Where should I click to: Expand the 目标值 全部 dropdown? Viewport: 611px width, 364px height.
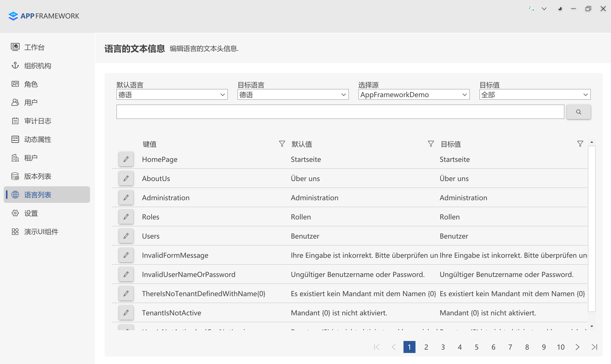pyautogui.click(x=535, y=95)
